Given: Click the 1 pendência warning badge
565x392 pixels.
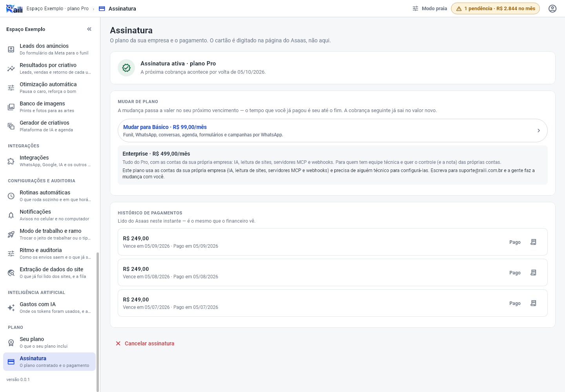Looking at the screenshot, I should (496, 9).
